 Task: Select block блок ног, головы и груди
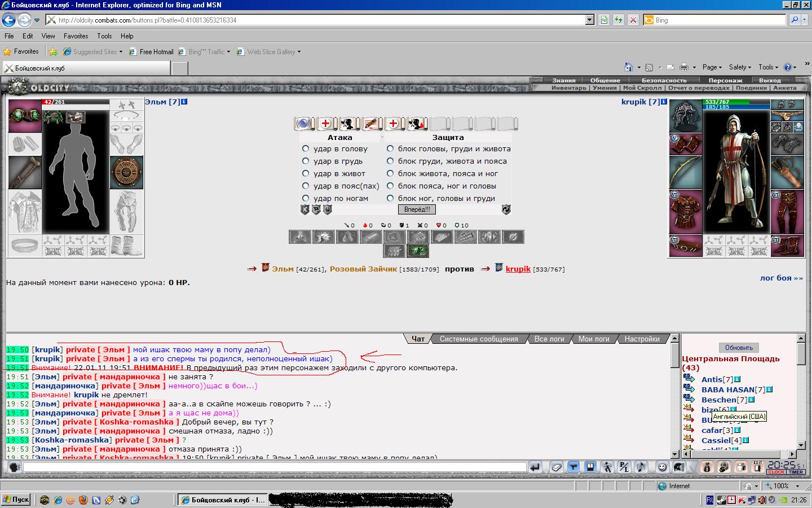[390, 198]
